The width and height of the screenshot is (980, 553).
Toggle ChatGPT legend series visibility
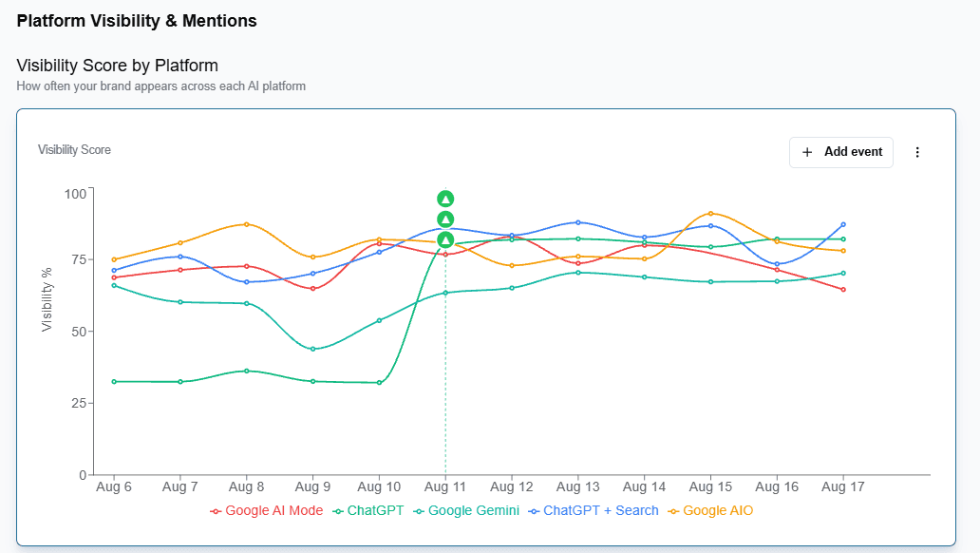tap(368, 510)
